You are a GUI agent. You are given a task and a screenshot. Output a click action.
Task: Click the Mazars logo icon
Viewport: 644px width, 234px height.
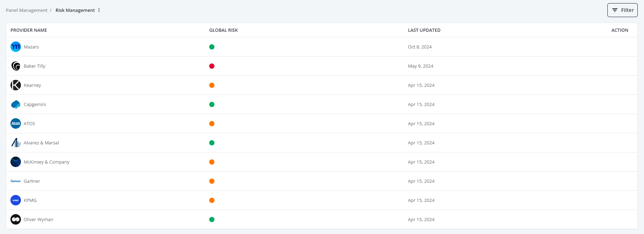click(x=16, y=47)
